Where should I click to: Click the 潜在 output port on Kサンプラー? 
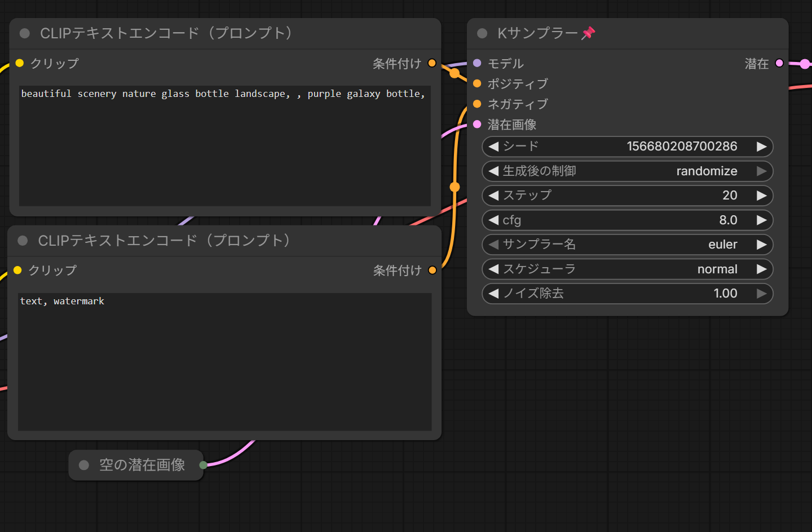pos(779,63)
